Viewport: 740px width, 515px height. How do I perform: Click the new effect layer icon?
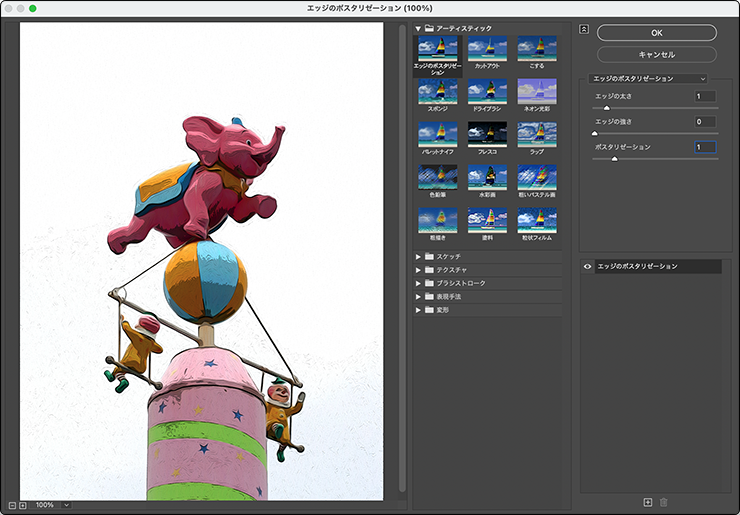coord(648,502)
